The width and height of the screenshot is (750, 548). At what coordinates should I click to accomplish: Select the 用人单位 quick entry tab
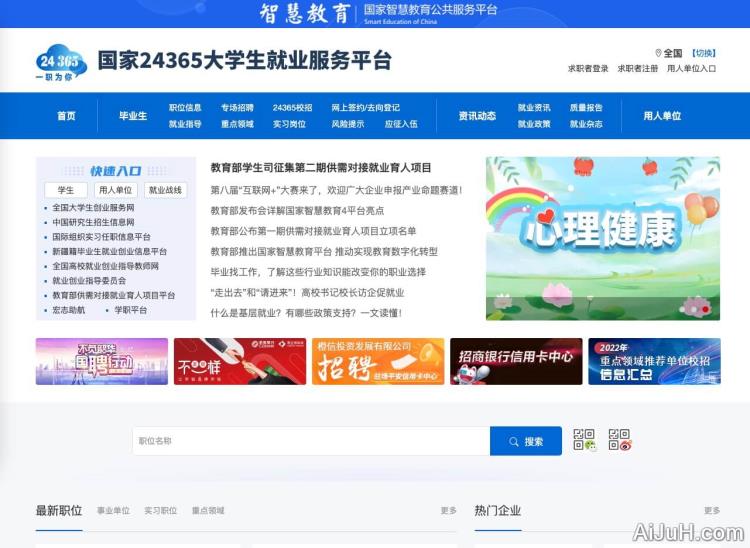point(116,190)
